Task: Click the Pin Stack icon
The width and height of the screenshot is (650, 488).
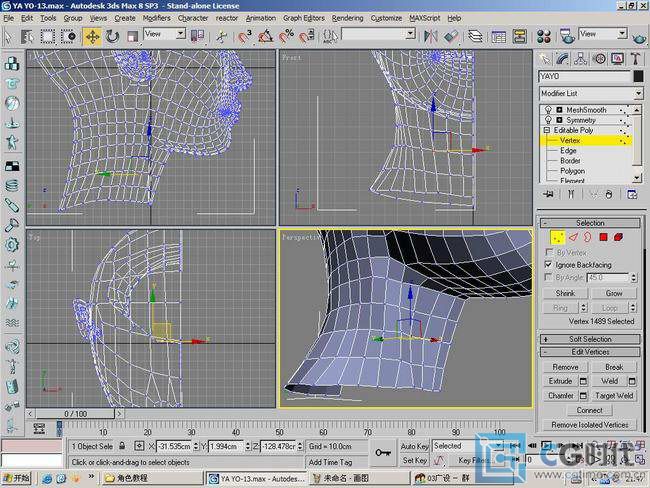Action: (x=548, y=194)
